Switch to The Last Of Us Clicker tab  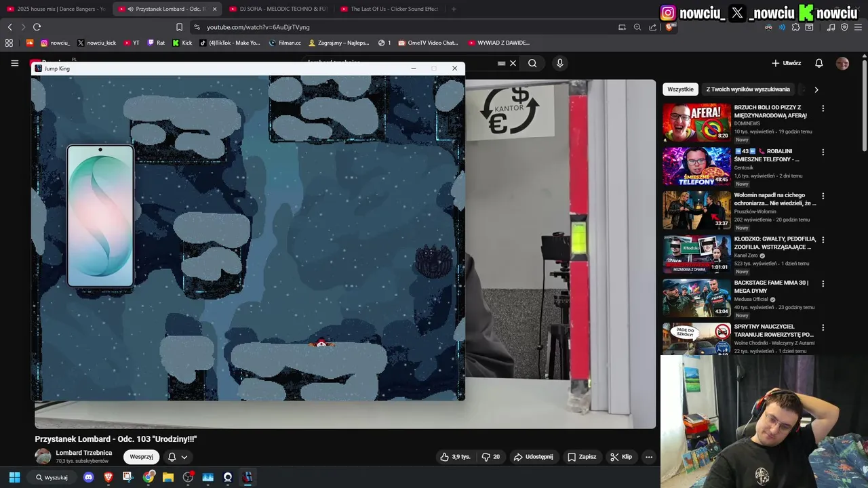coord(389,9)
